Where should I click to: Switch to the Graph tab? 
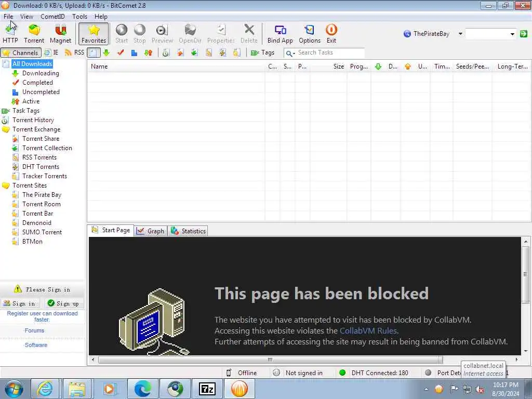click(150, 231)
